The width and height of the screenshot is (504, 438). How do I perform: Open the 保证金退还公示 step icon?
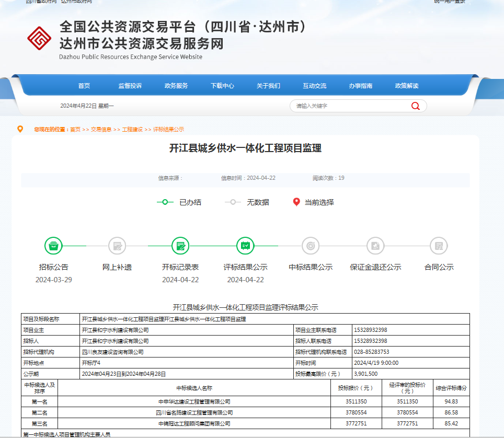pyautogui.click(x=375, y=246)
